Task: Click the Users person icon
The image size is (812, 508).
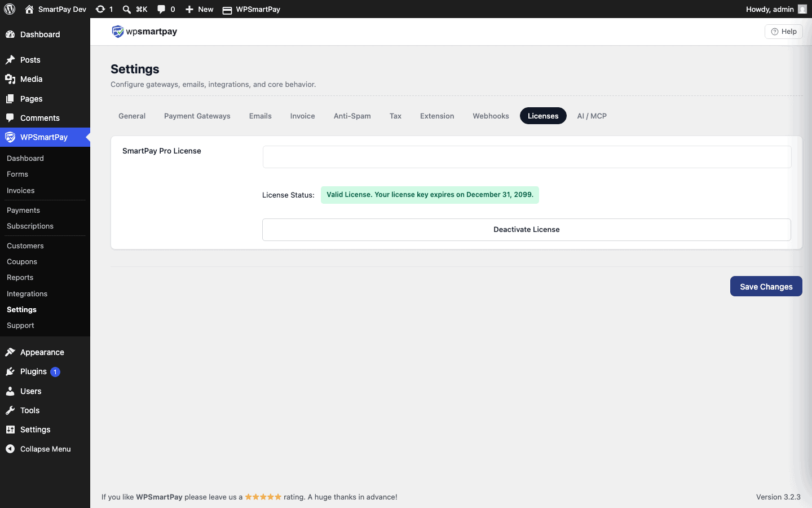Action: point(10,391)
